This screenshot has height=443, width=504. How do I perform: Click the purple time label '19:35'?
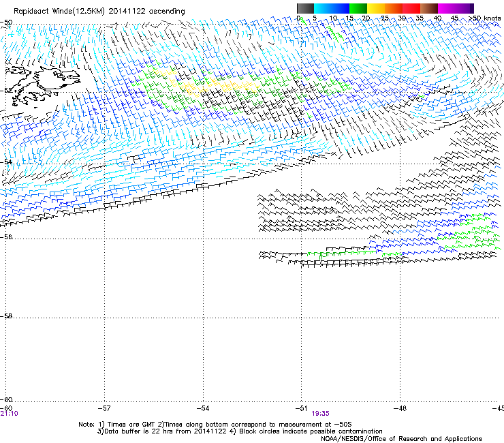(x=320, y=414)
